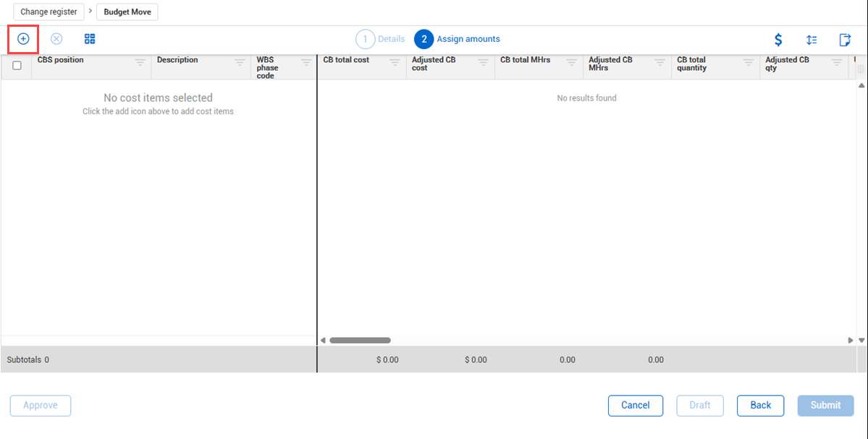The width and height of the screenshot is (868, 439).
Task: Click the row height adjustment icon
Action: [x=812, y=40]
